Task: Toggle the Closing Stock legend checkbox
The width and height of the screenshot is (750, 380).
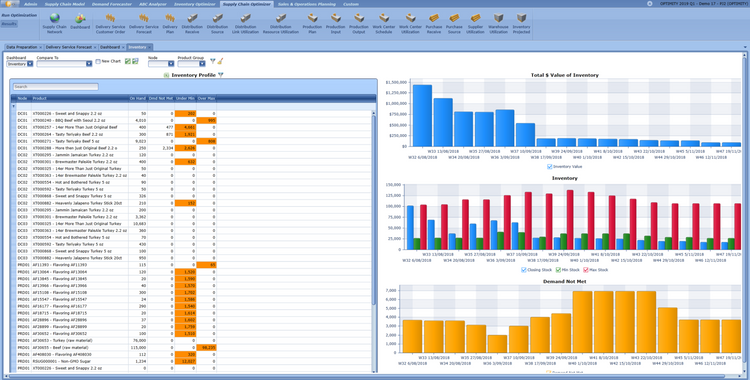Action: (x=524, y=270)
